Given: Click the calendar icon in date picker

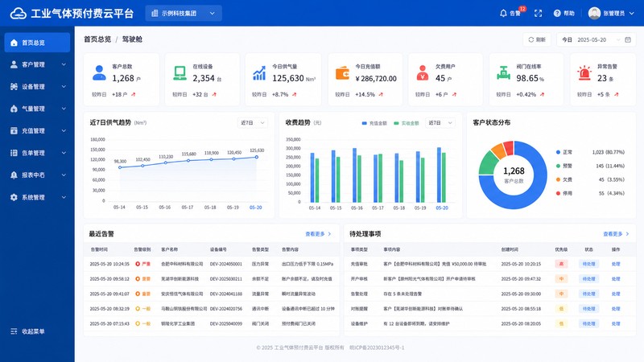Looking at the screenshot, I should (628, 39).
